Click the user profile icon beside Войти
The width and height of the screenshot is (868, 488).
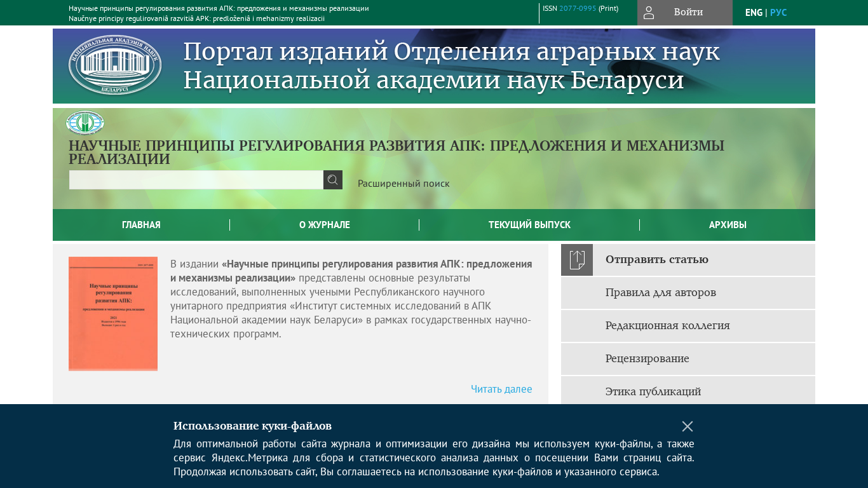tap(649, 13)
